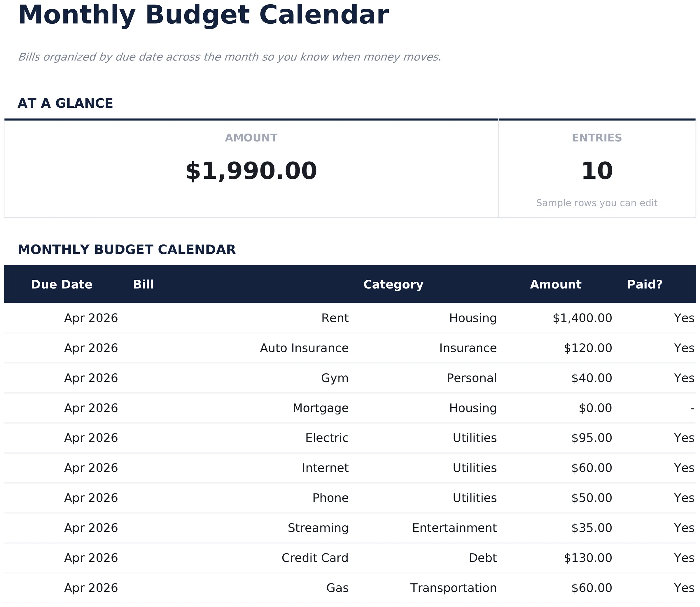700x607 pixels.
Task: Click the MONTHLY BUDGET CALENDAR section heading
Action: click(127, 250)
